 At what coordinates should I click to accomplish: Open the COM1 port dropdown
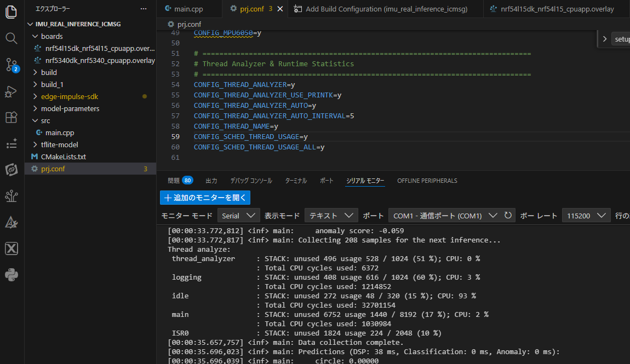(x=444, y=215)
